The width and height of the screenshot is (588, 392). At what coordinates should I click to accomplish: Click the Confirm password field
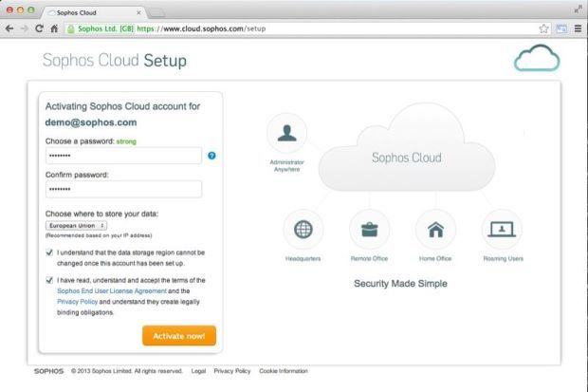123,189
